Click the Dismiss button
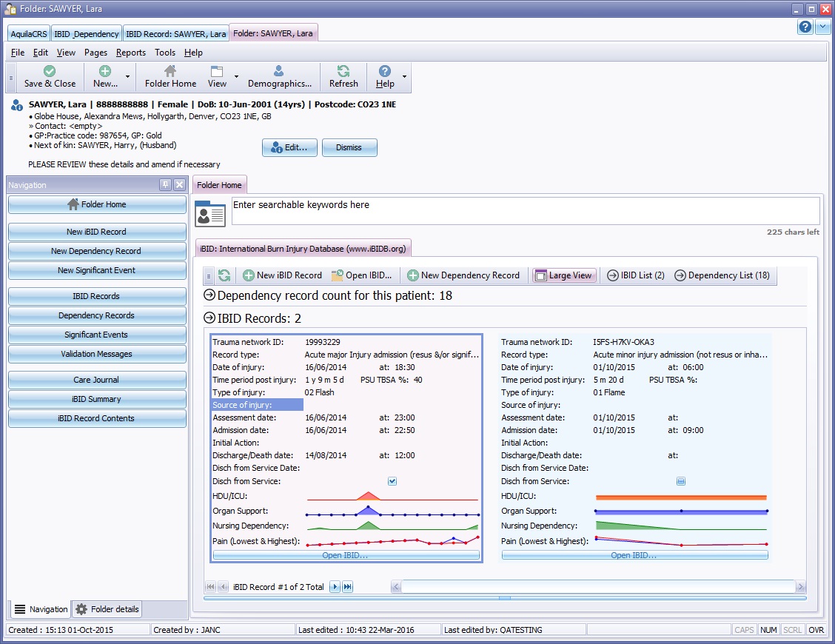The image size is (835, 644). point(349,147)
